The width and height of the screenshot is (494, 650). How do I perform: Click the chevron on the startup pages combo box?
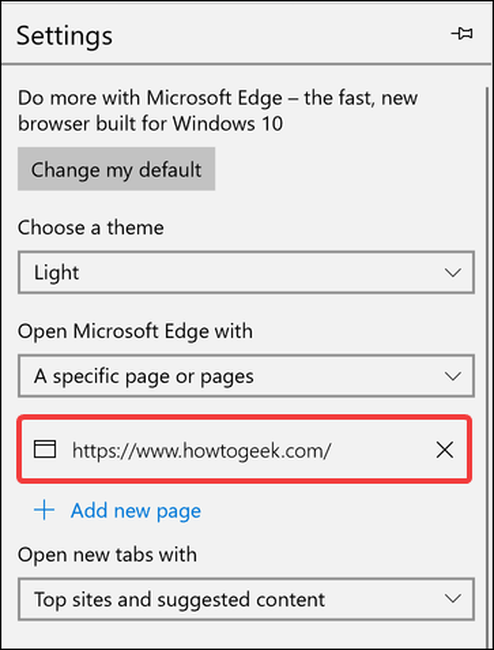point(453,376)
